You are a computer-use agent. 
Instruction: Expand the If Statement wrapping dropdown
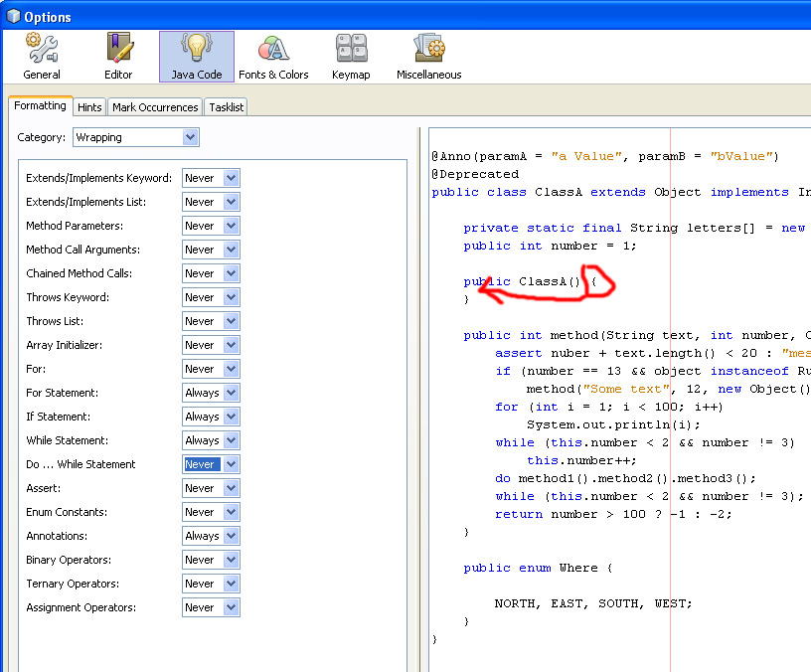pos(211,417)
